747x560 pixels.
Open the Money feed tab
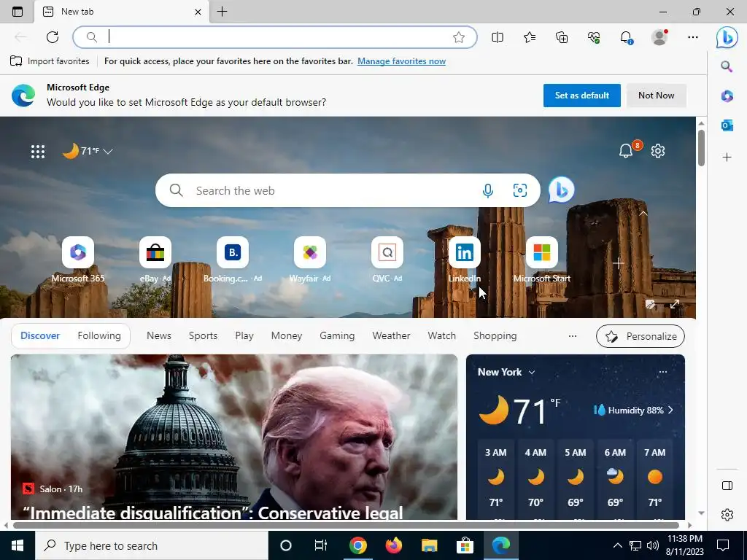[x=286, y=335]
